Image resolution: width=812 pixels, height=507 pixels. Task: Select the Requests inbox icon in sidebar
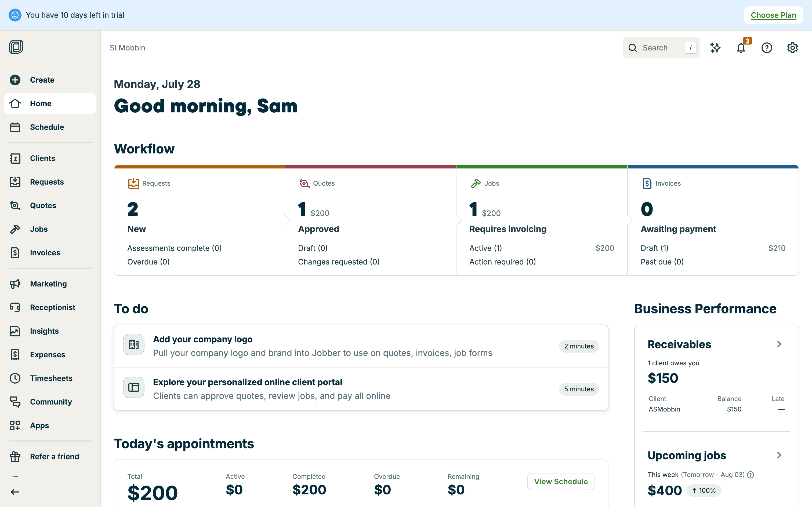tap(15, 182)
